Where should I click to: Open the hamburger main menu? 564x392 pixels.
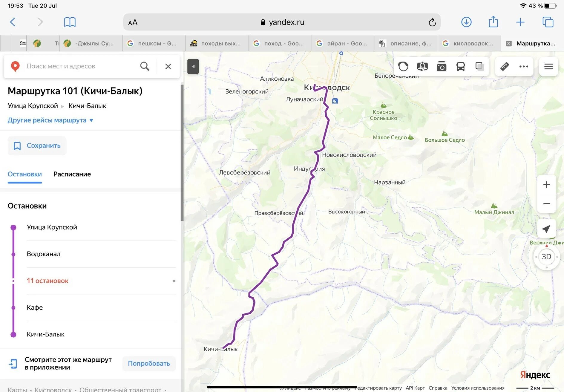(x=548, y=66)
